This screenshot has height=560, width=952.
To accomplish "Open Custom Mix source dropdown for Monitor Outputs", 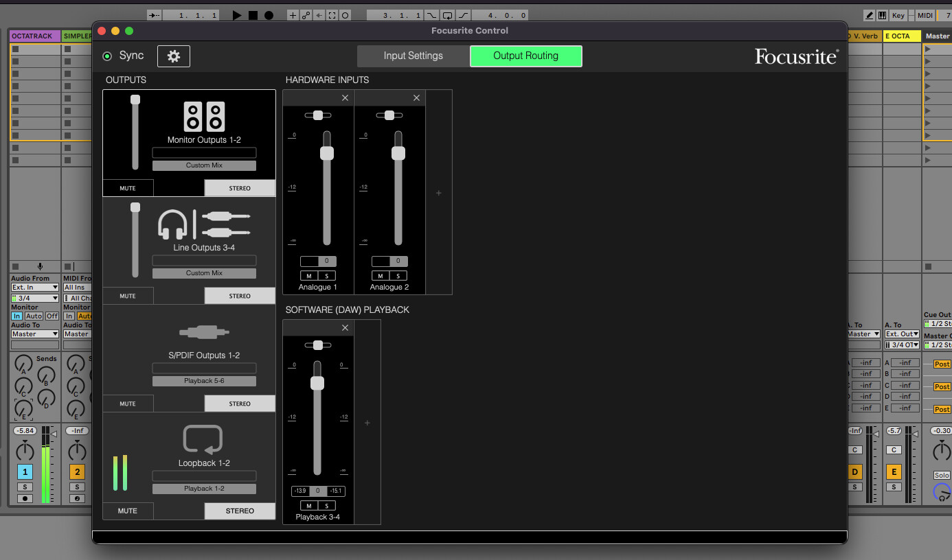I will pos(204,165).
